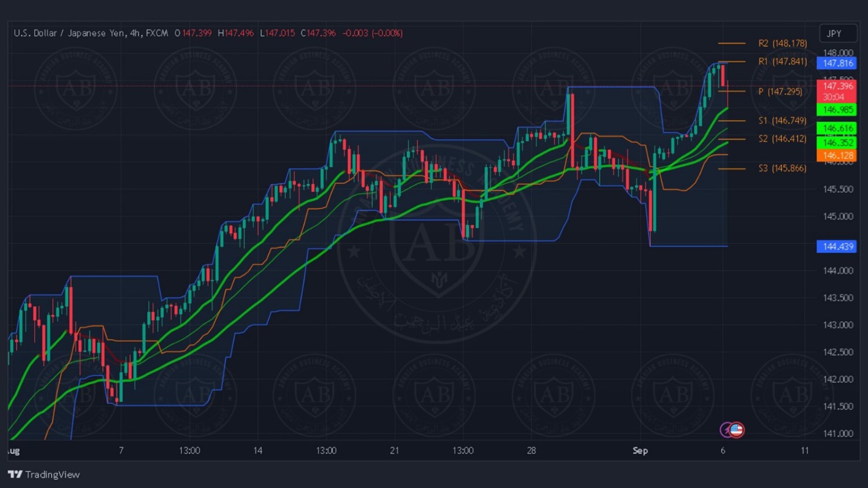
Task: Select the S2 (146.412) pivot label
Action: click(x=782, y=139)
